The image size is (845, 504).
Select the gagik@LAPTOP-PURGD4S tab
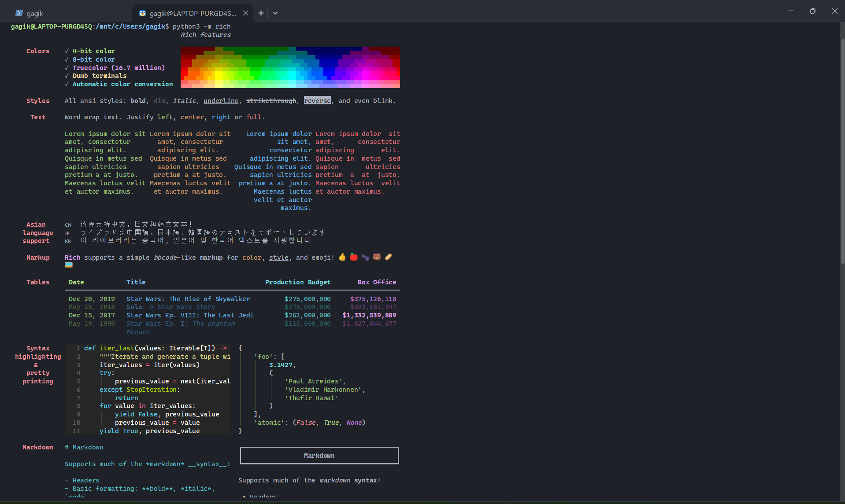click(x=192, y=13)
